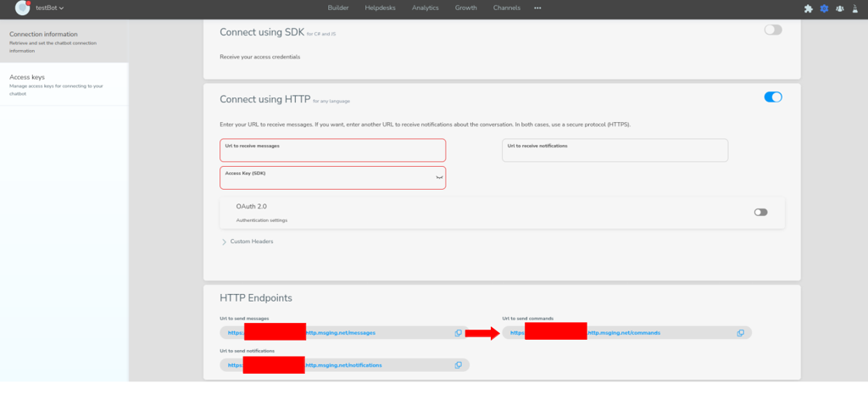Click the Url to receive messages field

pos(332,151)
